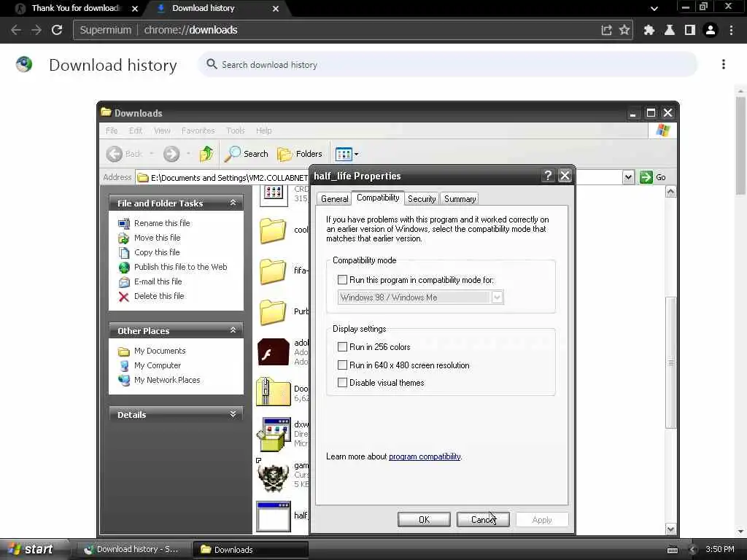
Task: Click the Search download history field
Action: click(x=448, y=64)
